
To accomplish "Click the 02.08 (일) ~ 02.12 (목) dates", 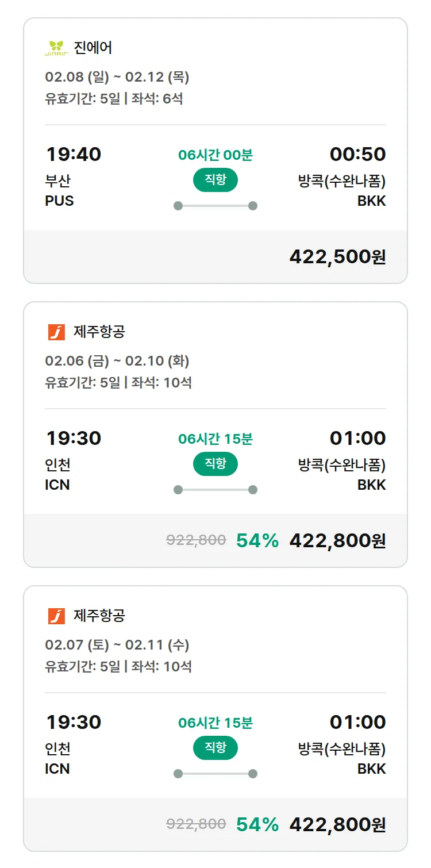I will click(117, 77).
